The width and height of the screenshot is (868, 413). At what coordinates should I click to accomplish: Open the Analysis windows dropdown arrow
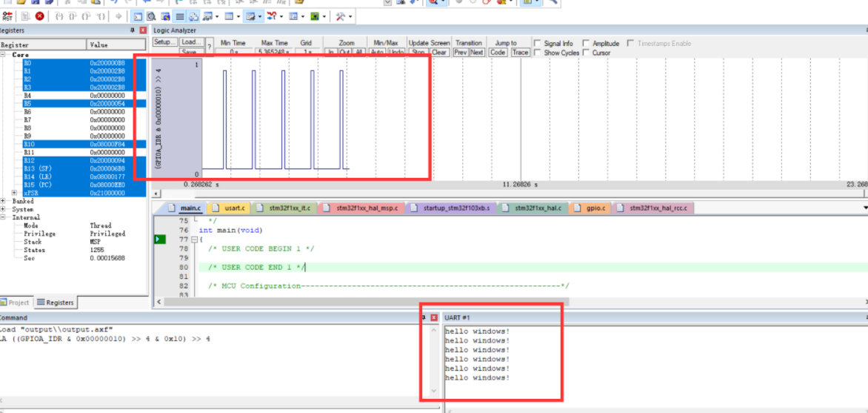pyautogui.click(x=281, y=16)
